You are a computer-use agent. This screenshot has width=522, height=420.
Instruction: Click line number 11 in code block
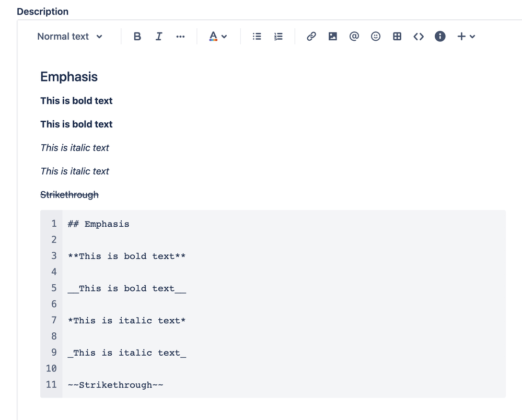pos(51,384)
